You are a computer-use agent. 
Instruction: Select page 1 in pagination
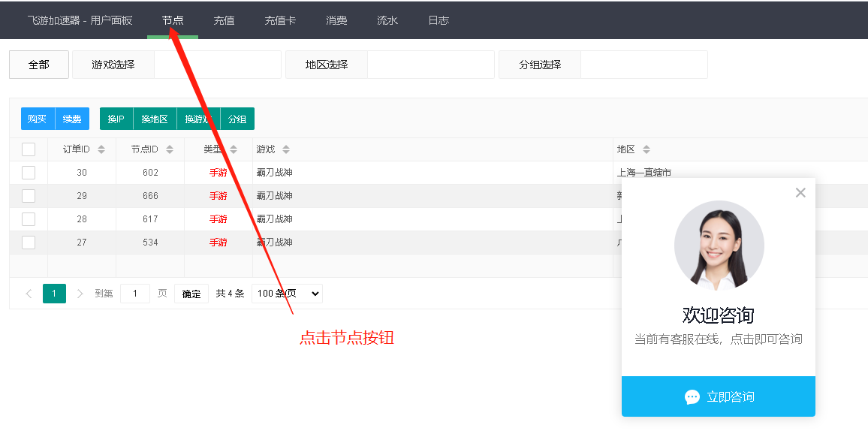click(x=54, y=294)
